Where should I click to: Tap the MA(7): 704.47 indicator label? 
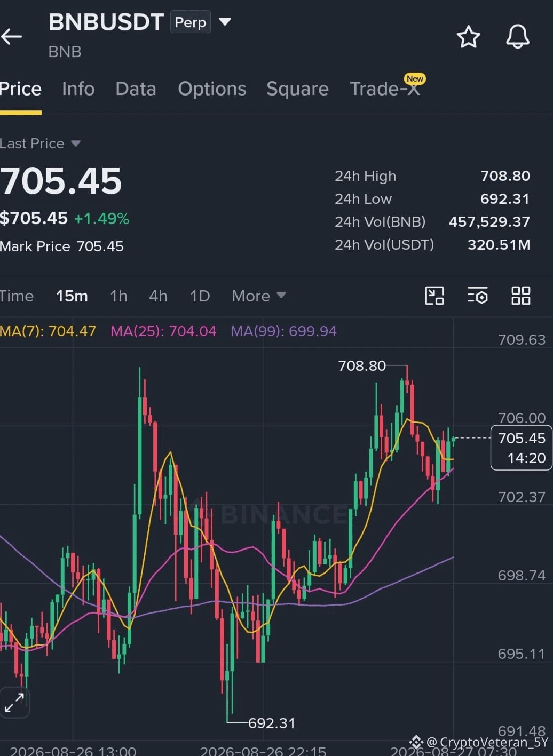48,331
